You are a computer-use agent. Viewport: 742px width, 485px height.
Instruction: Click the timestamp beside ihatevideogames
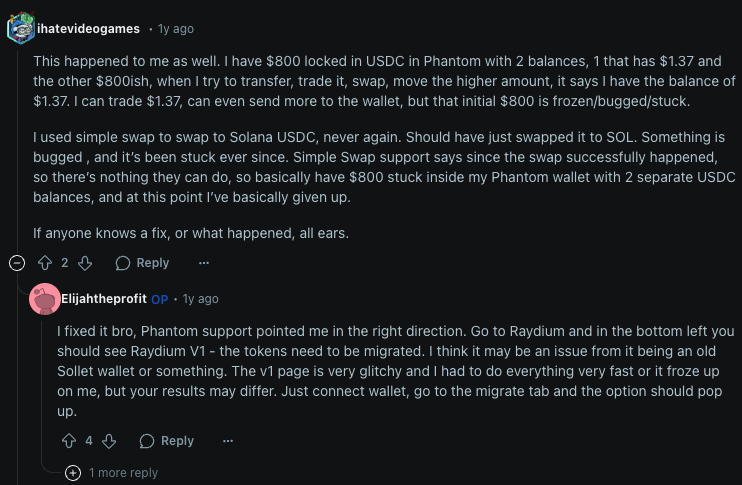click(x=176, y=29)
